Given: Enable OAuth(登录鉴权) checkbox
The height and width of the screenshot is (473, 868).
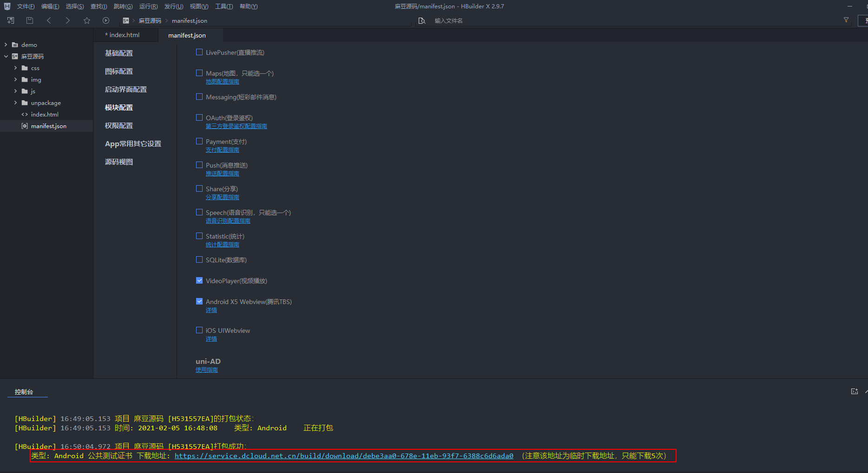Looking at the screenshot, I should [199, 117].
